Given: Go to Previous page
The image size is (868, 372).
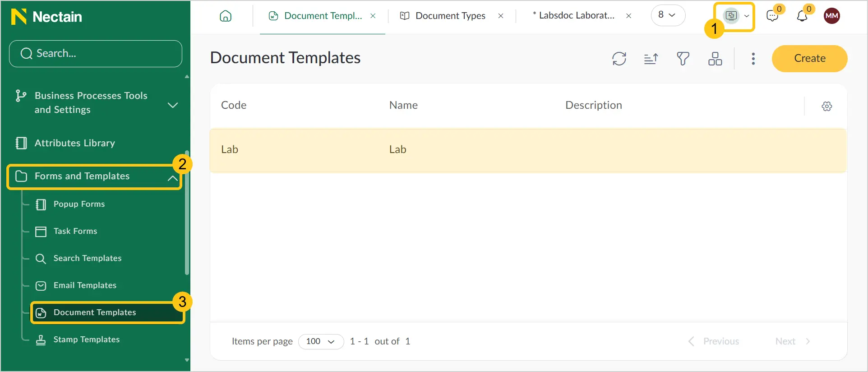Looking at the screenshot, I should (714, 342).
